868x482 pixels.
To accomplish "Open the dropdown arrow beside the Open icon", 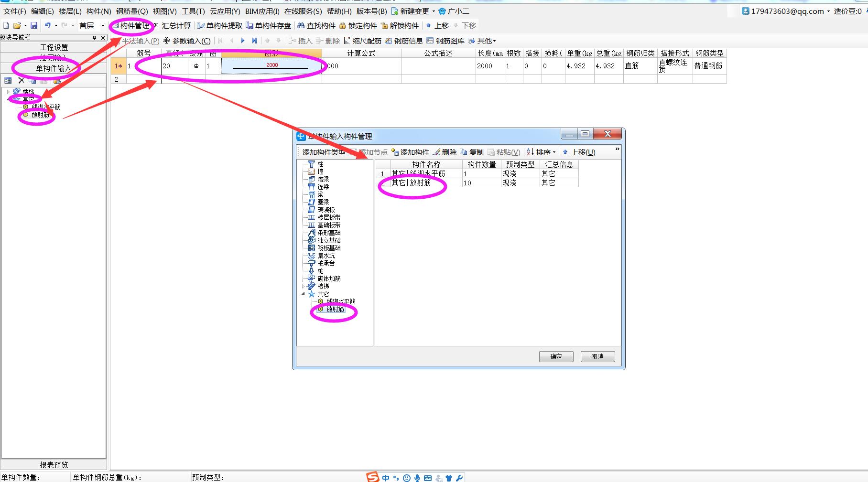I will click(25, 25).
